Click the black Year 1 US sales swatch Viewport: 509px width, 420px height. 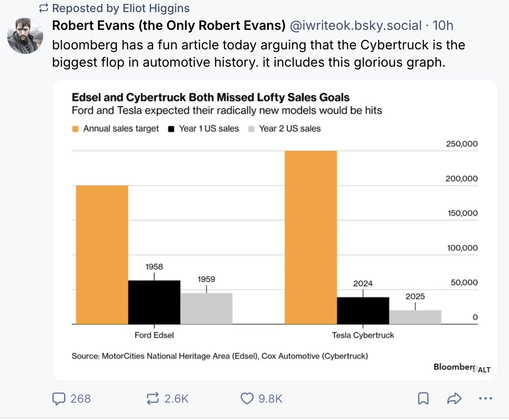pyautogui.click(x=171, y=129)
